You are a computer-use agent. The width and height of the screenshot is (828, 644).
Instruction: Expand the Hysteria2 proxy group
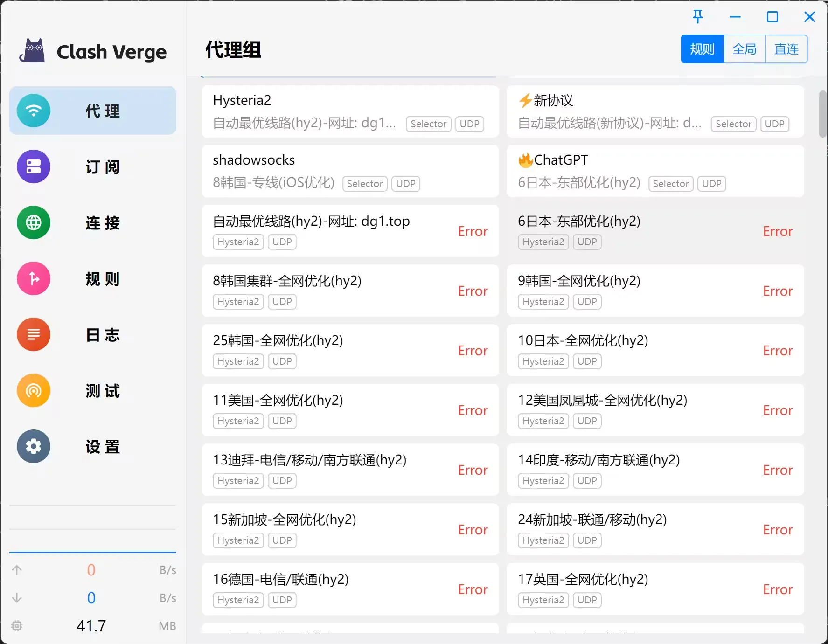pos(350,111)
